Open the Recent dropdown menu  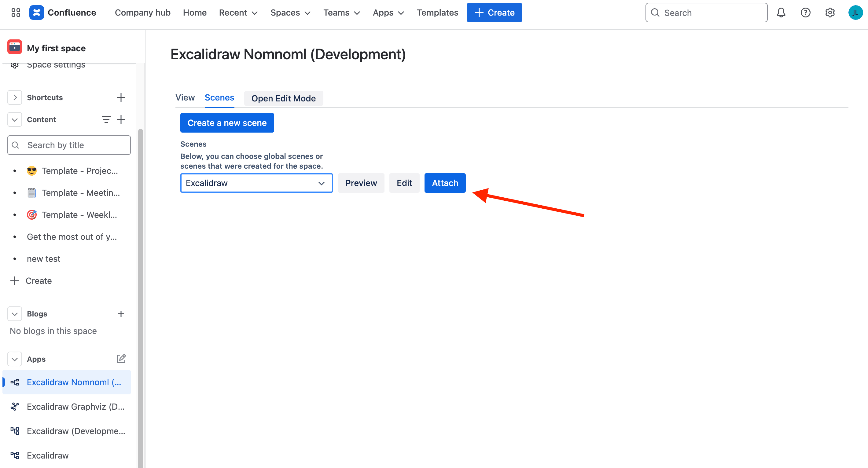(238, 13)
